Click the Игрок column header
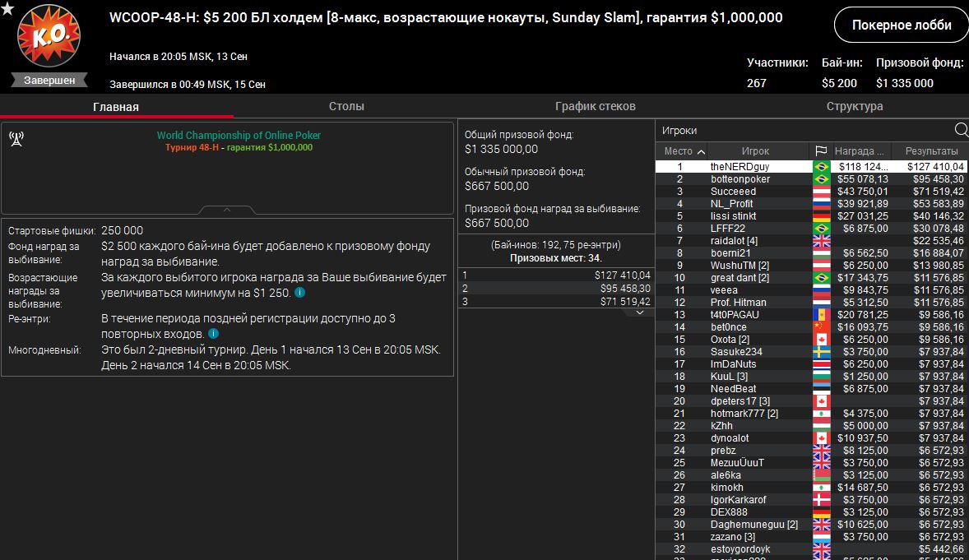The height and width of the screenshot is (560, 969). coord(755,151)
